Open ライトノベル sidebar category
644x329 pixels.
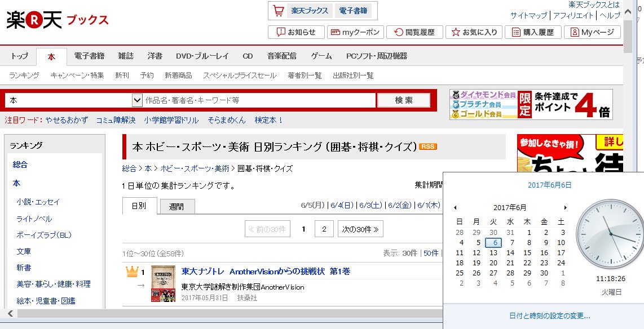point(34,219)
